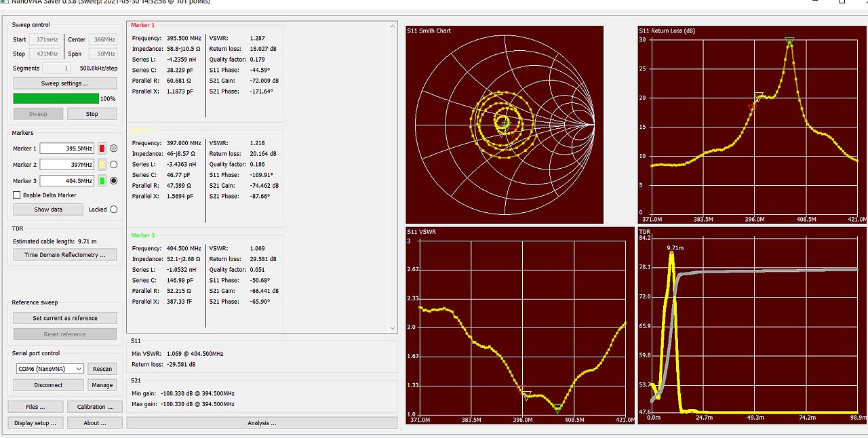Open the Analysis window
The height and width of the screenshot is (438, 868).
262,423
